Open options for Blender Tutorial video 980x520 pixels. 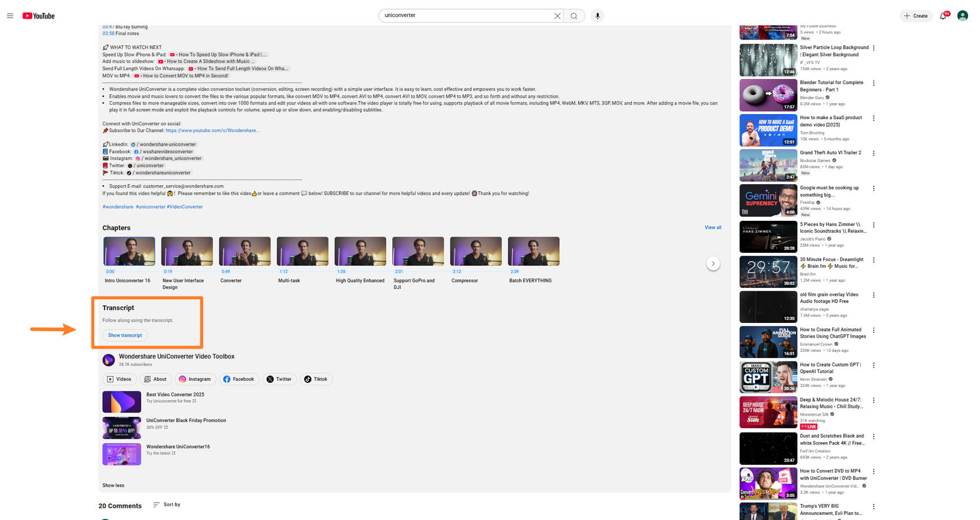(x=874, y=83)
